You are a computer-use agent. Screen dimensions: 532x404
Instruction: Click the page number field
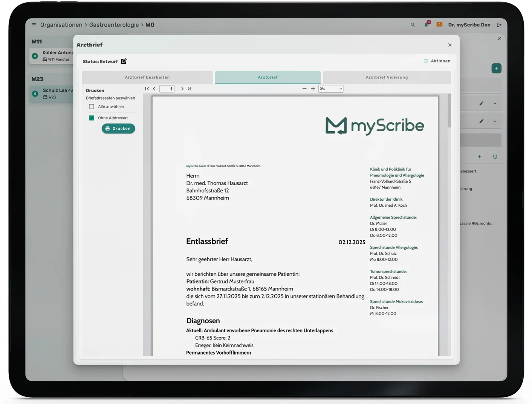[167, 89]
